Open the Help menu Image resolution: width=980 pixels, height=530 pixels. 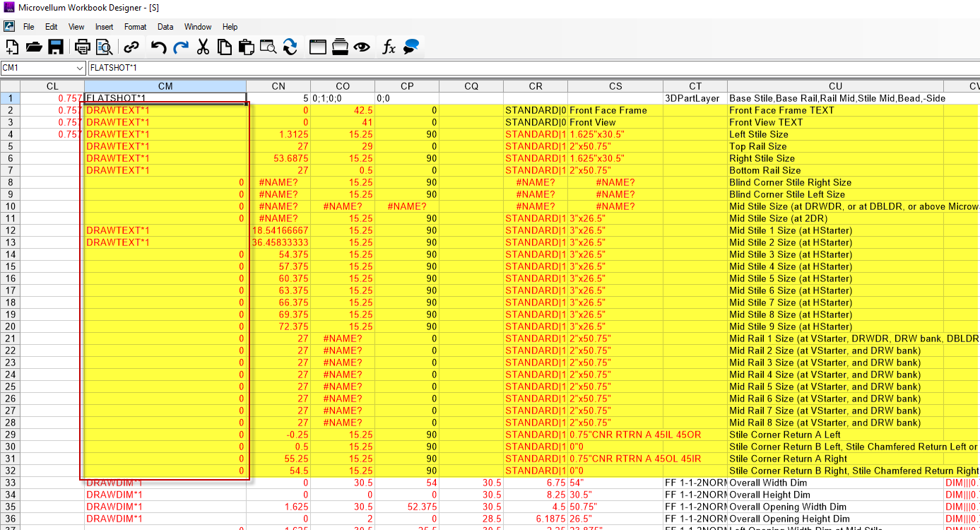[230, 27]
